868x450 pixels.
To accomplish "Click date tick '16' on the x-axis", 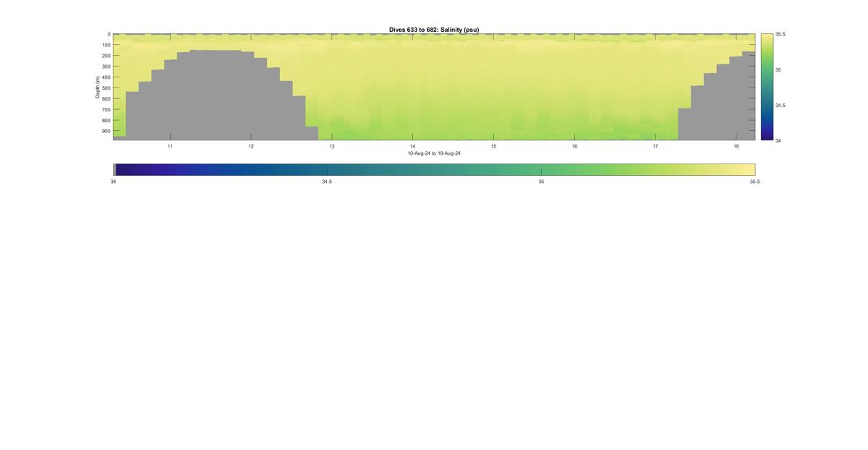I will (574, 146).
